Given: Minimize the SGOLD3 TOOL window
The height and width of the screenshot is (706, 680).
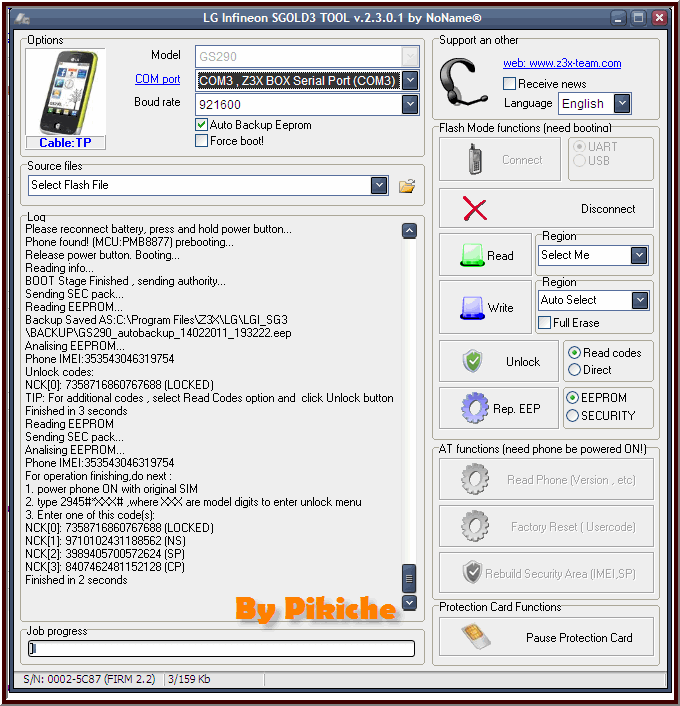Looking at the screenshot, I should tap(618, 18).
